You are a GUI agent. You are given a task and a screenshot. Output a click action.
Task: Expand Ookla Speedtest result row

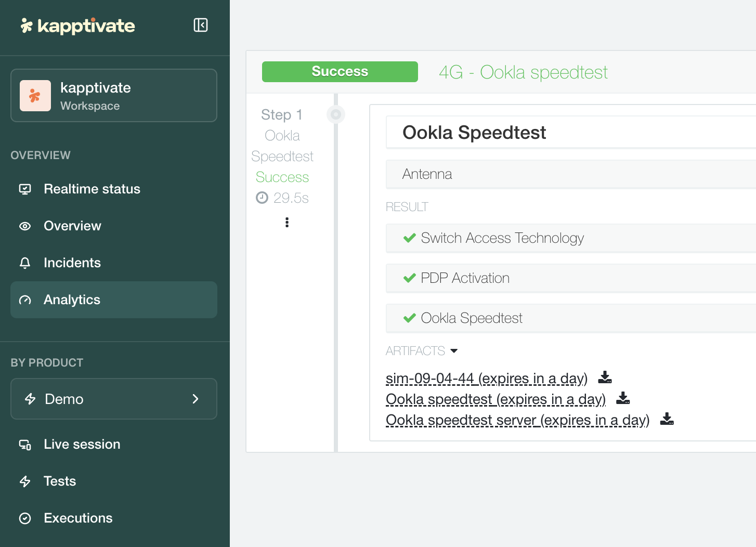571,318
